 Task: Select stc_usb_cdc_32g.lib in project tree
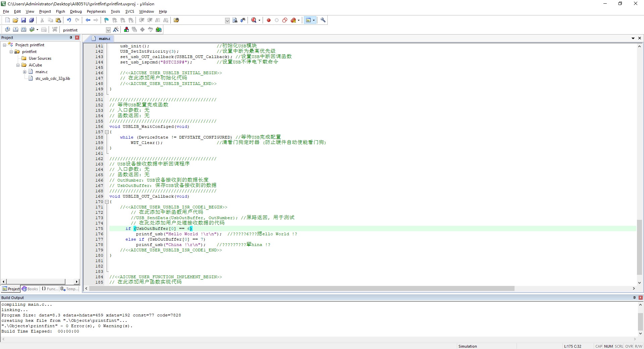pos(52,79)
